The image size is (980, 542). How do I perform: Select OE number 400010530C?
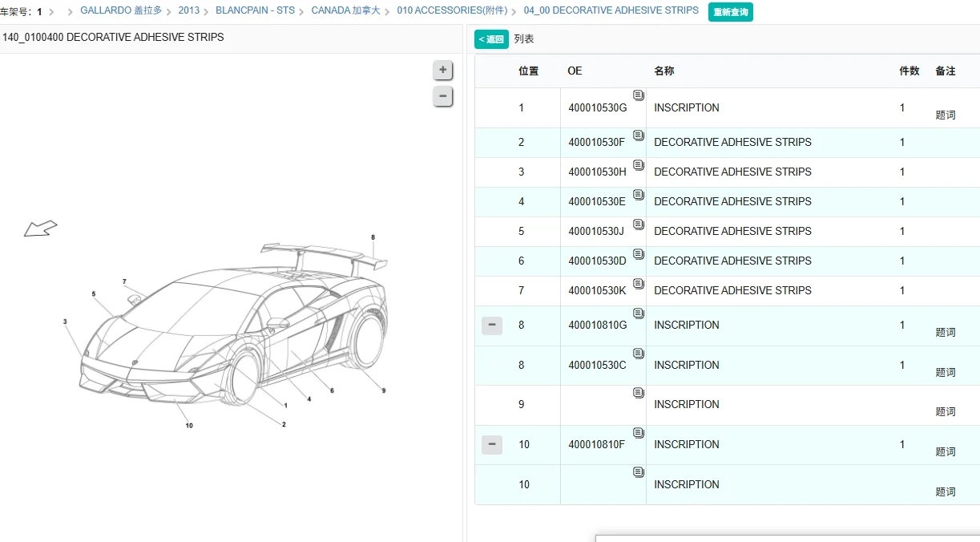[598, 366]
